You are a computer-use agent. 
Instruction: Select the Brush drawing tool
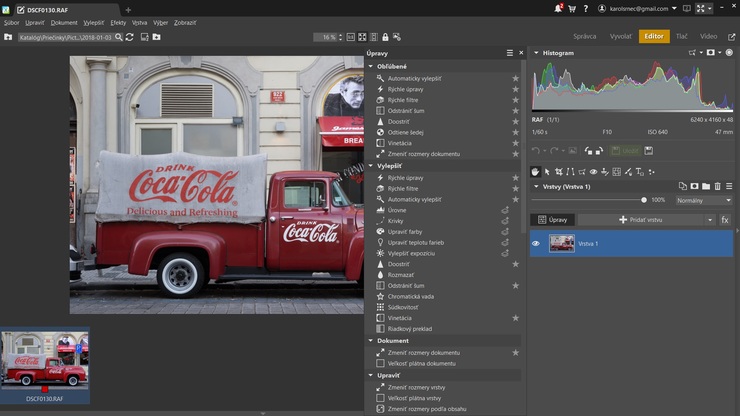[628, 172]
